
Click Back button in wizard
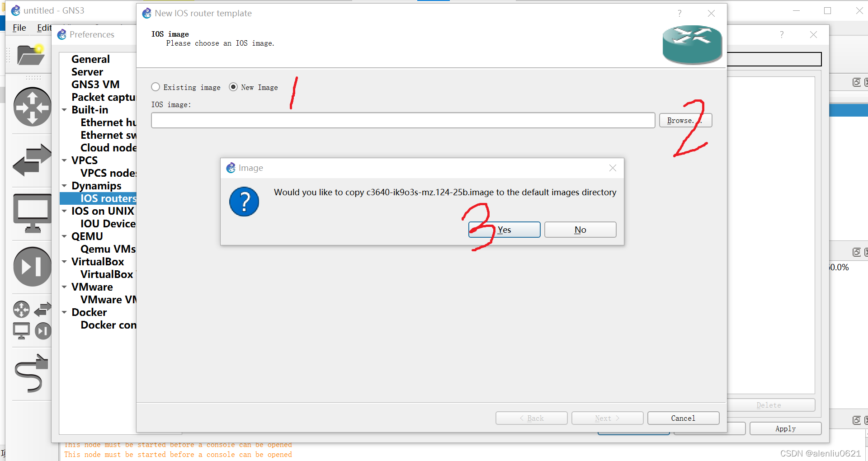click(531, 418)
